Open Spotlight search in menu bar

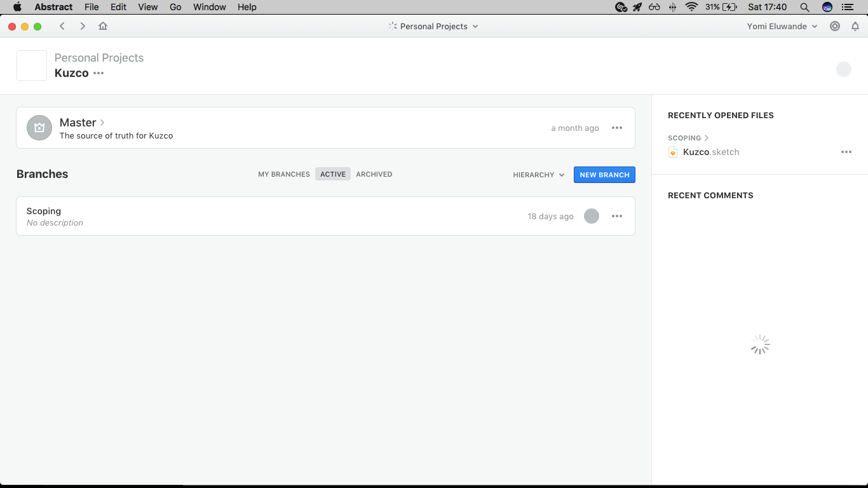[x=804, y=7]
